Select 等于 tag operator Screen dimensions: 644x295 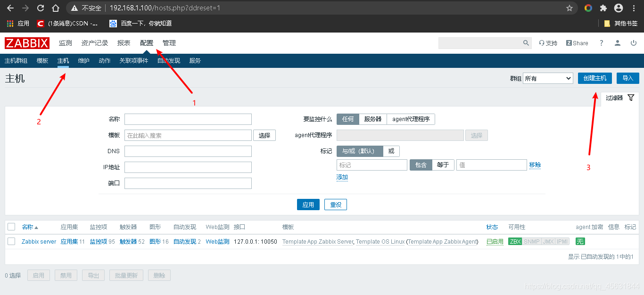(x=443, y=165)
